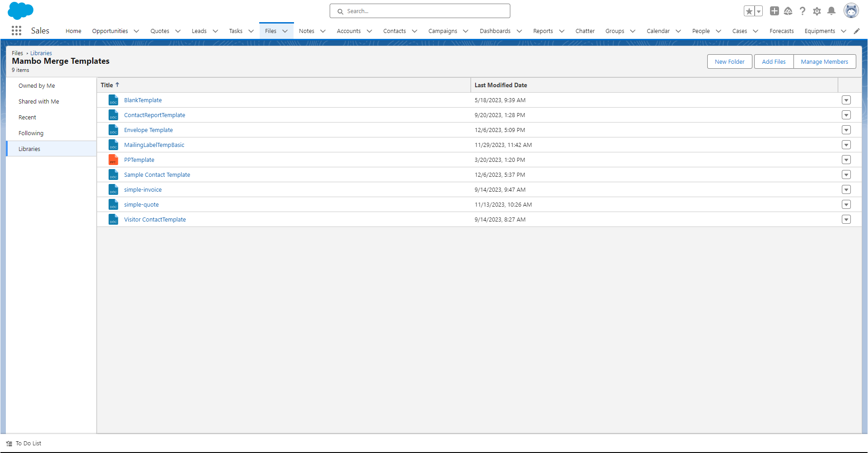Sort by the Last Modified Date column
The height and width of the screenshot is (453, 868).
[500, 85]
